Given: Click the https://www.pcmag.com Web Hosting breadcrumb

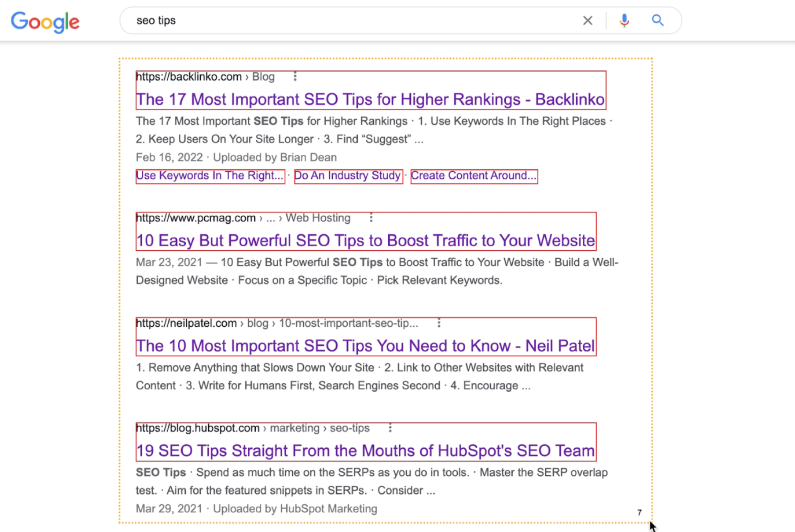Looking at the screenshot, I should point(243,218).
